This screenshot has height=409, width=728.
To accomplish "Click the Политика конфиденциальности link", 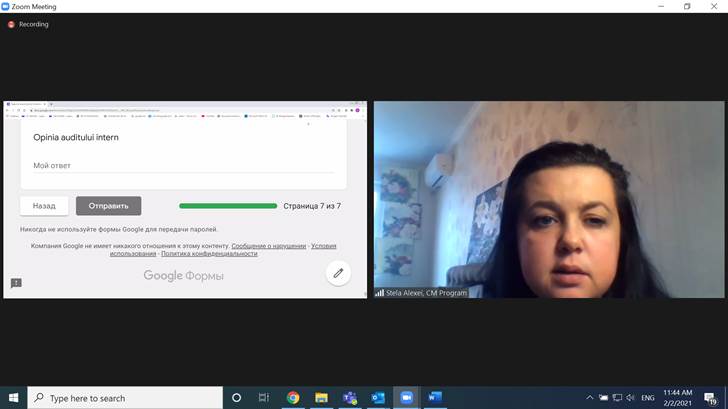I will [209, 254].
